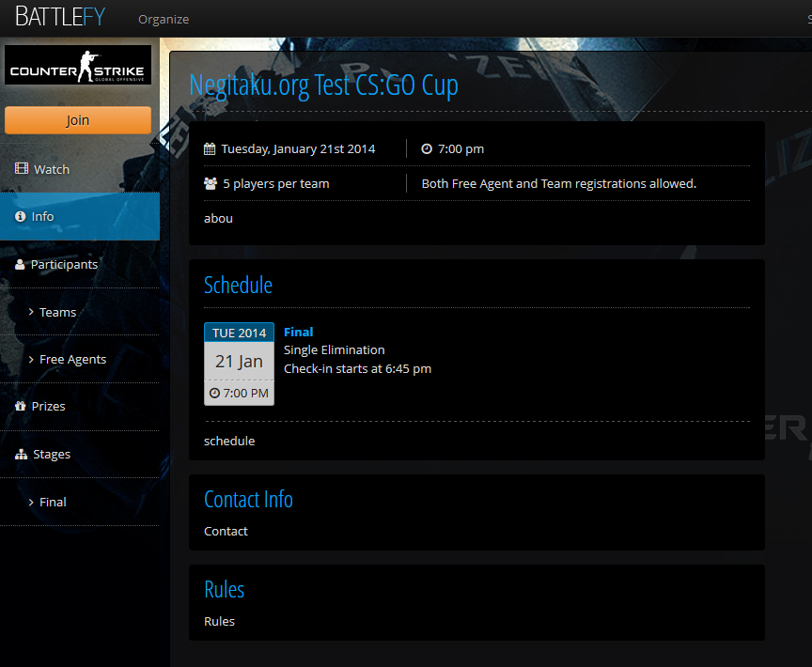812x667 pixels.
Task: Click '7:00 PM' in the calendar widget
Action: tap(246, 394)
